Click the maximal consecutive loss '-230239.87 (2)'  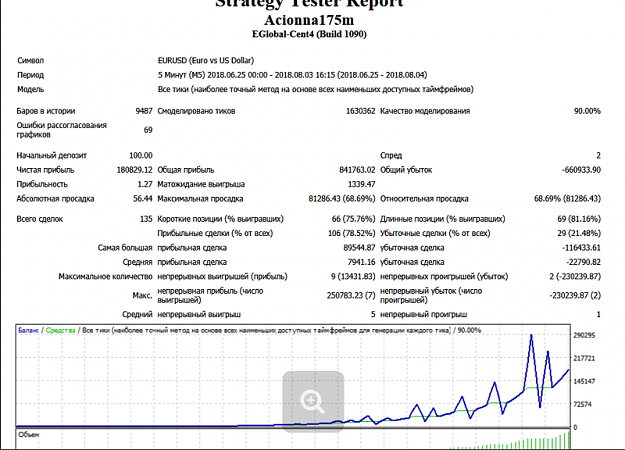(575, 295)
